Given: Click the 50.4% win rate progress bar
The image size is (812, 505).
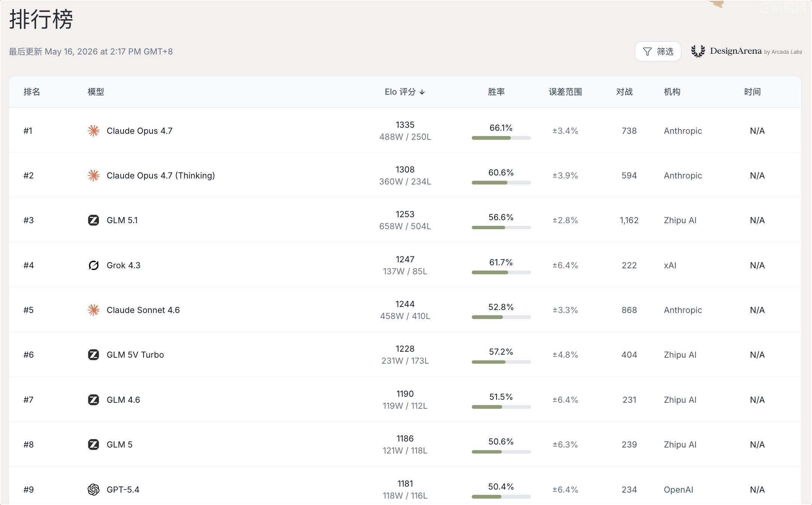Looking at the screenshot, I should tap(501, 497).
